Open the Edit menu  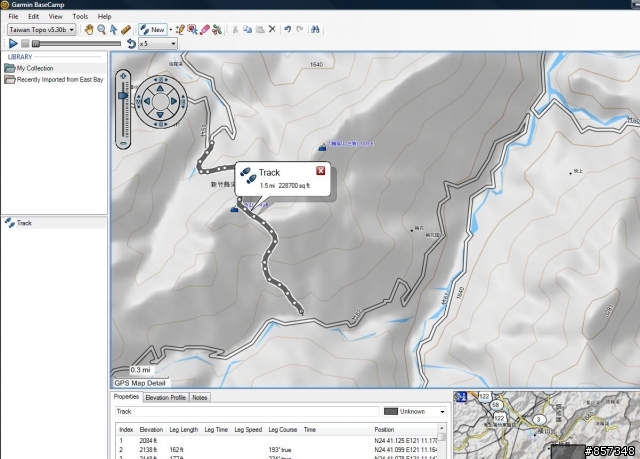click(x=33, y=16)
